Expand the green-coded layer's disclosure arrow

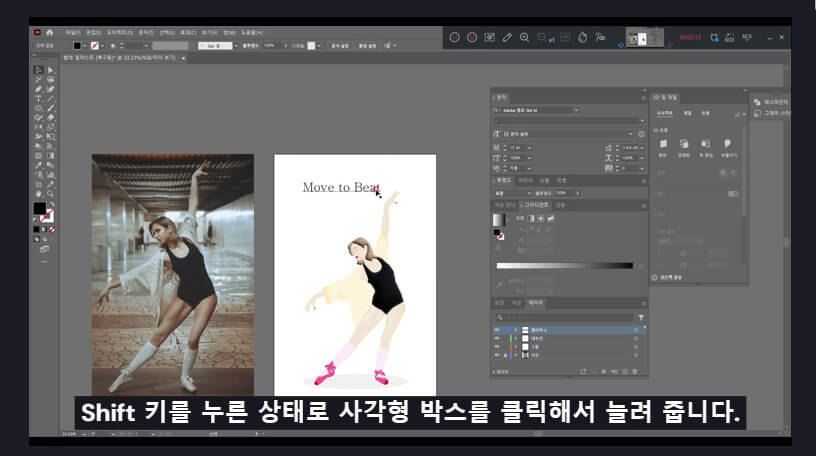(516, 338)
